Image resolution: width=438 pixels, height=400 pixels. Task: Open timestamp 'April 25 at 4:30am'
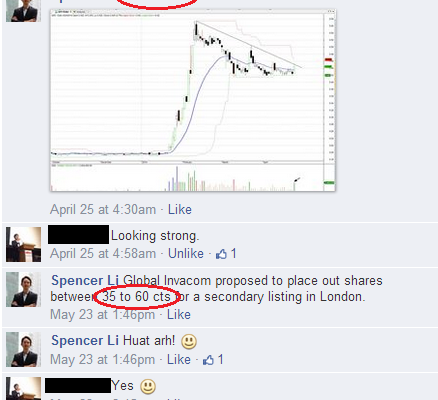click(103, 209)
